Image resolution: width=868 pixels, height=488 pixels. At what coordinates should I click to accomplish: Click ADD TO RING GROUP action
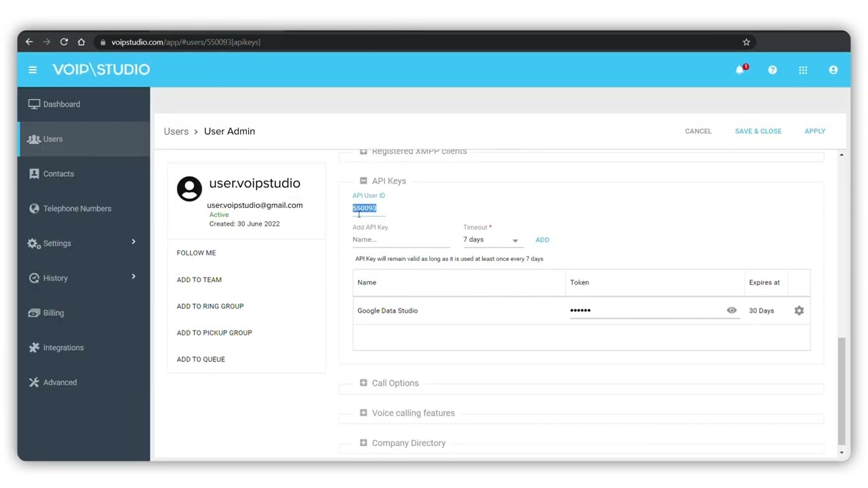click(210, 306)
